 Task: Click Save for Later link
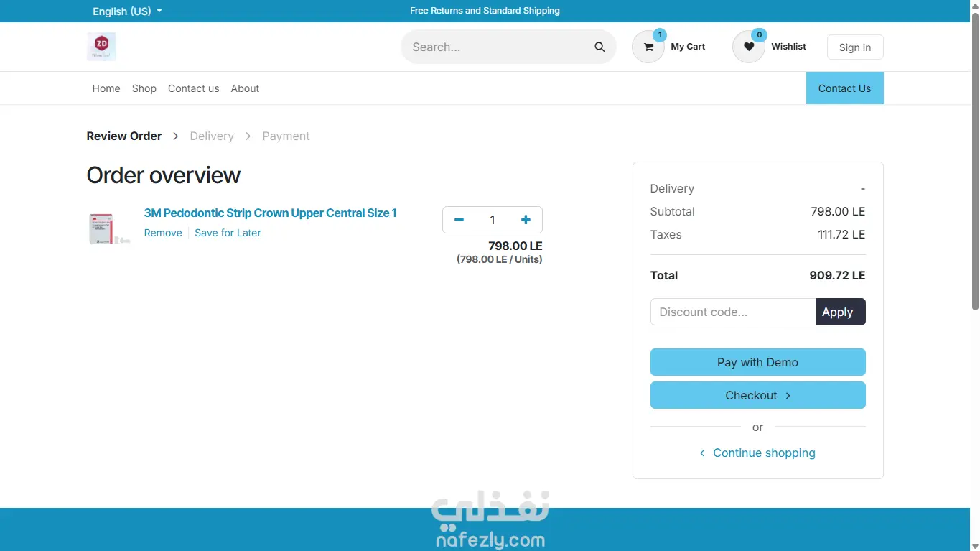coord(228,233)
